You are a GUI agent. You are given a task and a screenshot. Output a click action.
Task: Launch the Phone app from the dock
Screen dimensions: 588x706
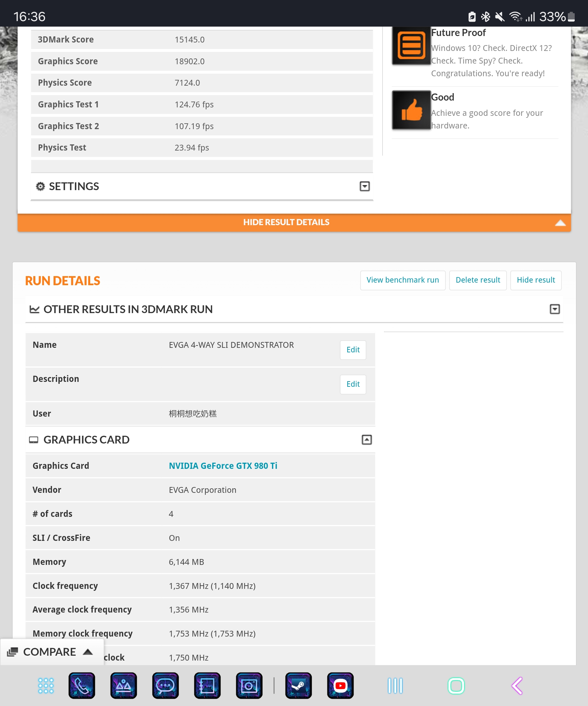tap(82, 686)
